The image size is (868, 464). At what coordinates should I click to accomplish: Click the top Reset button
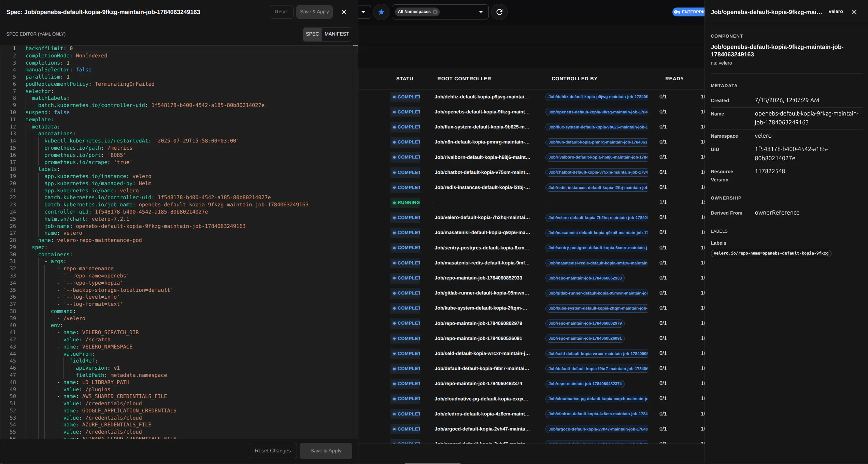(x=281, y=12)
